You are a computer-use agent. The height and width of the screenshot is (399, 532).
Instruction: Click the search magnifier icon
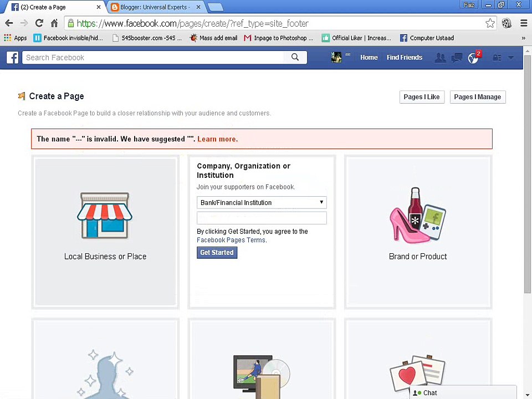click(295, 57)
